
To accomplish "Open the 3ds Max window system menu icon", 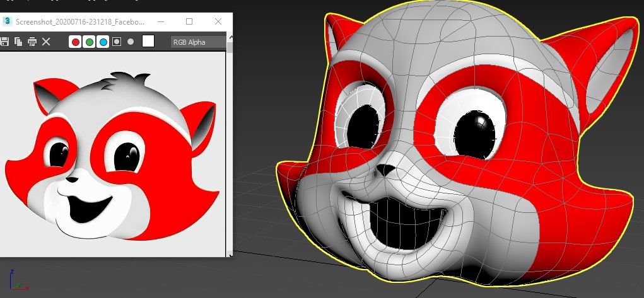I will (8, 21).
